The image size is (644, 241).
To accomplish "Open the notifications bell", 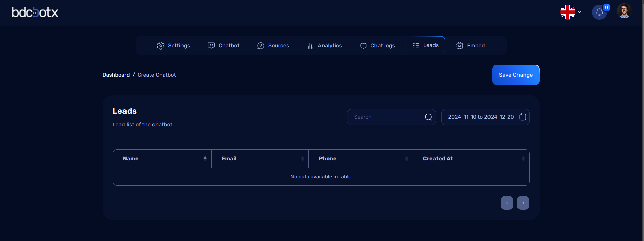I will pyautogui.click(x=599, y=12).
